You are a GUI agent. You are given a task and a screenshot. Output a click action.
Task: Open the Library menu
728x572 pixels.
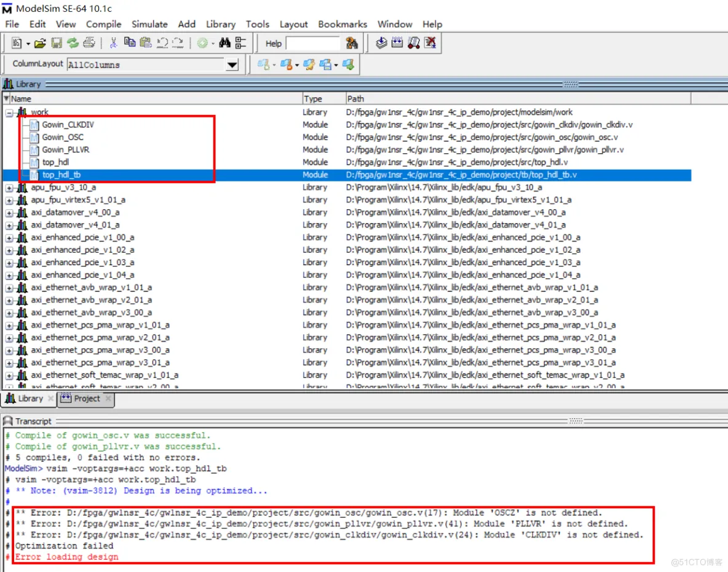(221, 24)
